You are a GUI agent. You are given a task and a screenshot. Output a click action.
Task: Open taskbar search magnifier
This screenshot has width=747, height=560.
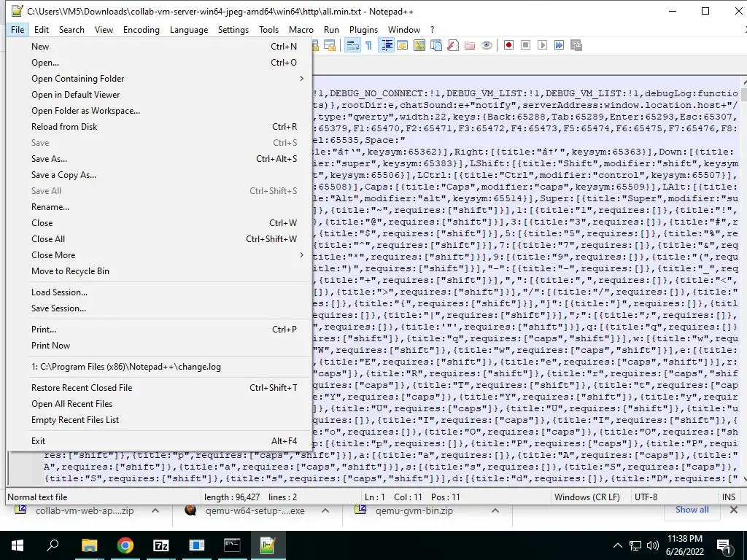pos(53,545)
